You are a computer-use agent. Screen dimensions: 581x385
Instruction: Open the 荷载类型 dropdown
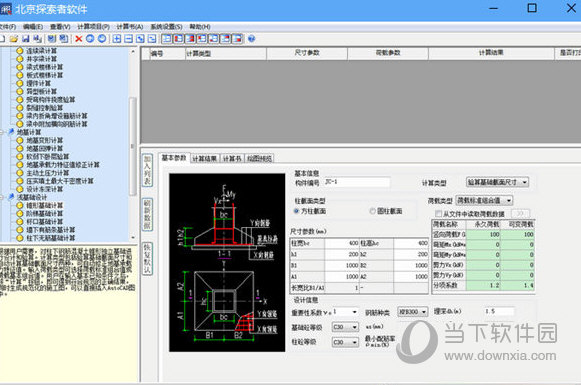click(x=484, y=200)
